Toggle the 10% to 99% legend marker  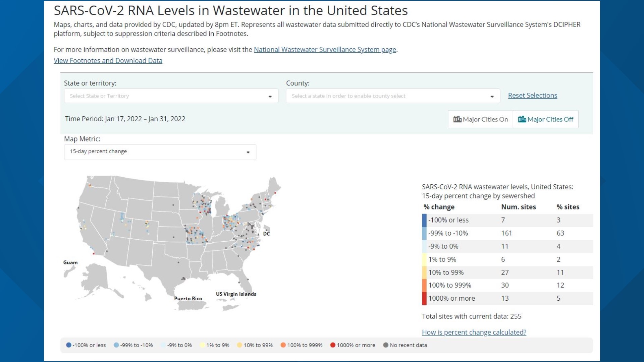(x=240, y=345)
